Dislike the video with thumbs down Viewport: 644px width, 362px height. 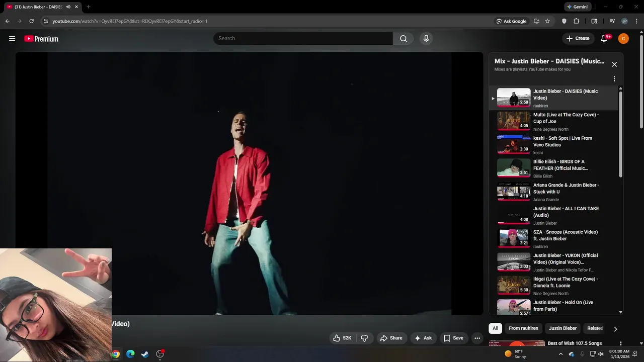pyautogui.click(x=365, y=338)
